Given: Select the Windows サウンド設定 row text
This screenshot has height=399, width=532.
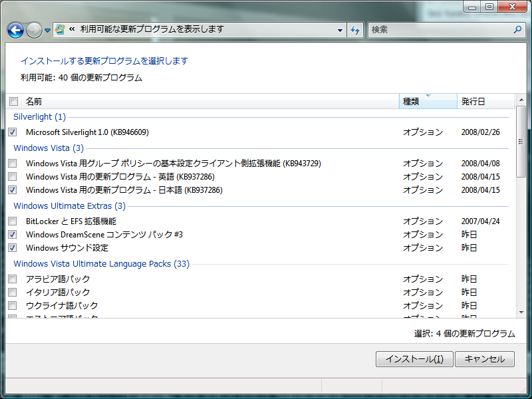Looking at the screenshot, I should [67, 247].
